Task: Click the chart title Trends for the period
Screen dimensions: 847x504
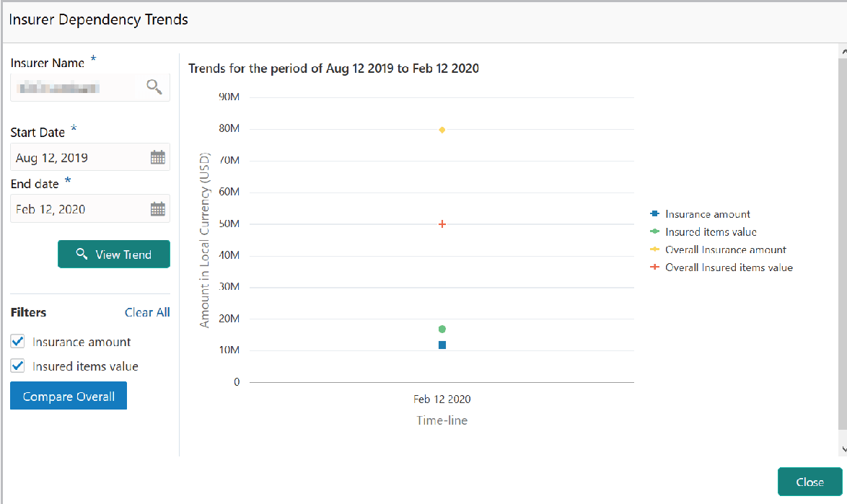Action: (x=333, y=68)
